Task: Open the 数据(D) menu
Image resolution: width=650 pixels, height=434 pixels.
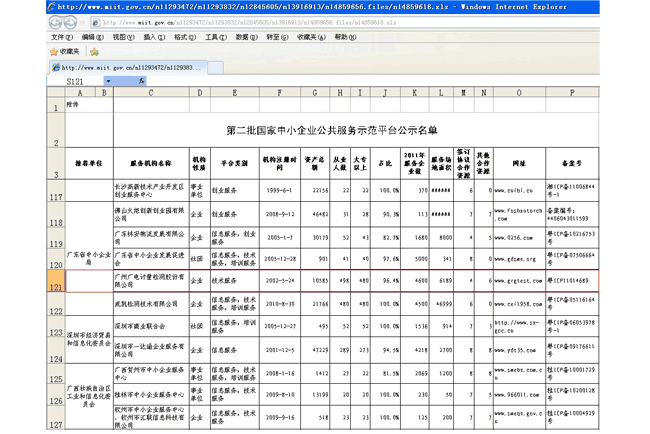Action: click(x=246, y=37)
